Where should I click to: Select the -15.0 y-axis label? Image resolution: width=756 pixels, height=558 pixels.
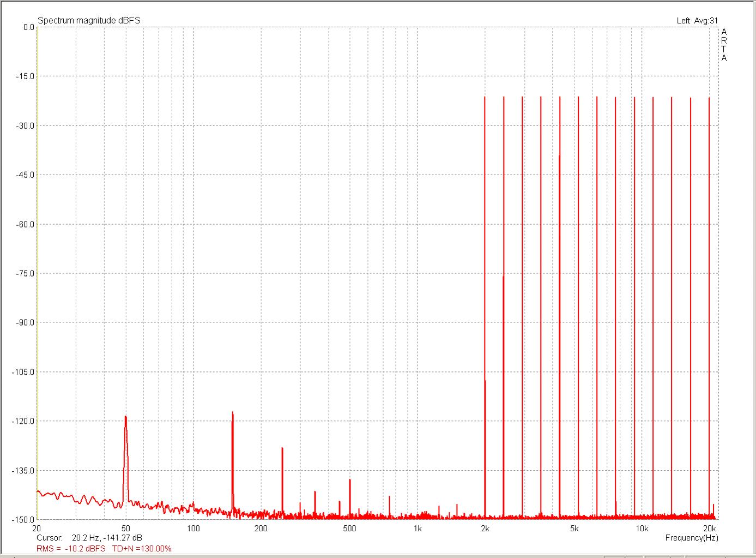[x=25, y=76]
